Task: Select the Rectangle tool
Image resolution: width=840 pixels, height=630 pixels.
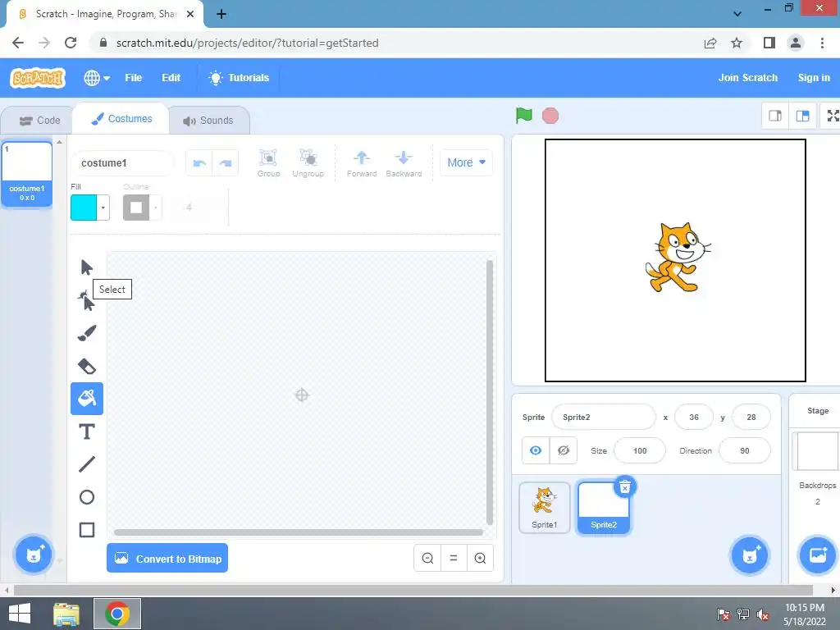Action: (x=86, y=530)
